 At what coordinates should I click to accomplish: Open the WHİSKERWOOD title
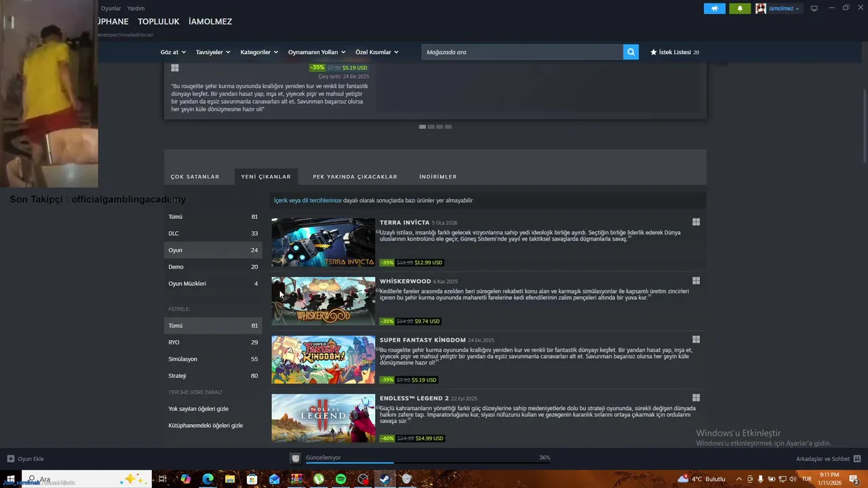[406, 281]
